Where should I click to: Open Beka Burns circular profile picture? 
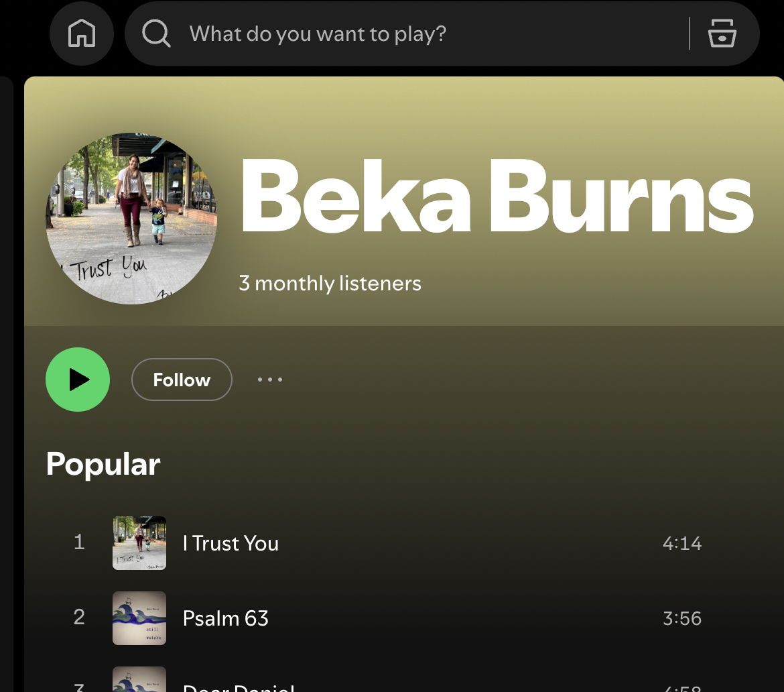131,218
